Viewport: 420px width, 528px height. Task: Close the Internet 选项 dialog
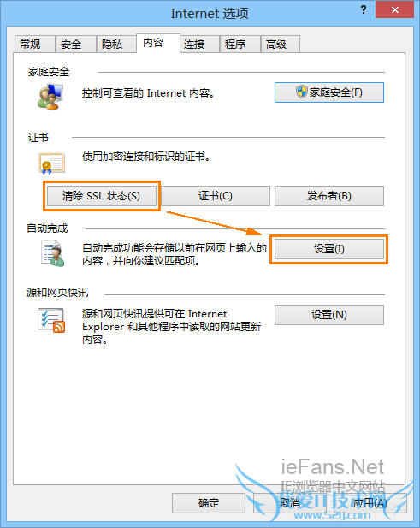tap(394, 9)
